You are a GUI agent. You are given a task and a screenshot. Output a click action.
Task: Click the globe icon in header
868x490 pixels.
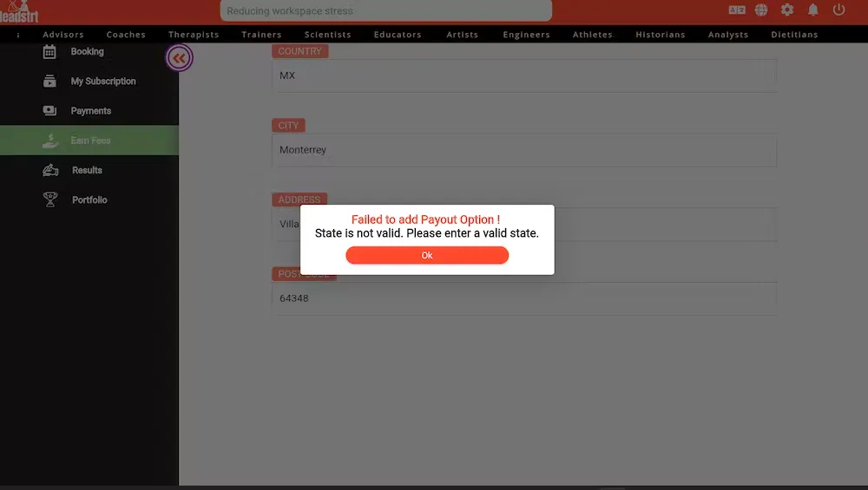[x=761, y=10]
